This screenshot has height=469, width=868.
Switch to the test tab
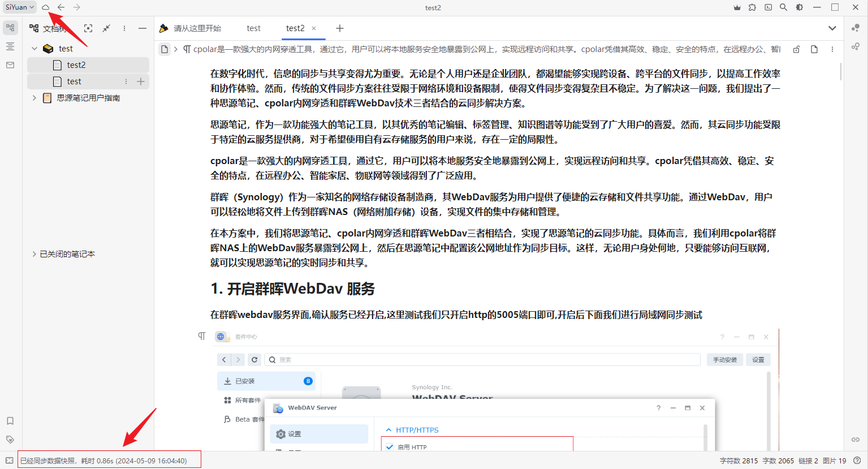(253, 28)
